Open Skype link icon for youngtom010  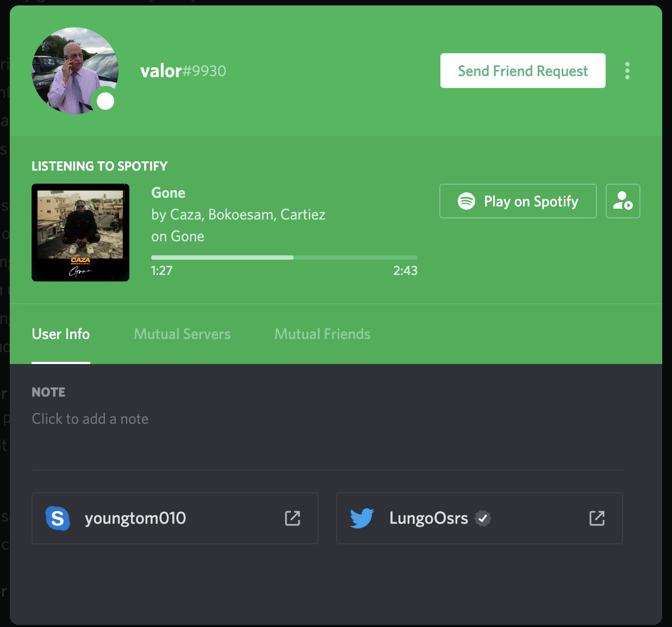(x=293, y=518)
